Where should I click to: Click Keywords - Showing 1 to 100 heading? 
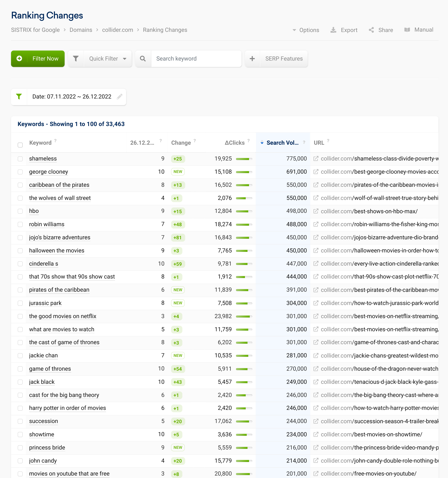(x=71, y=124)
